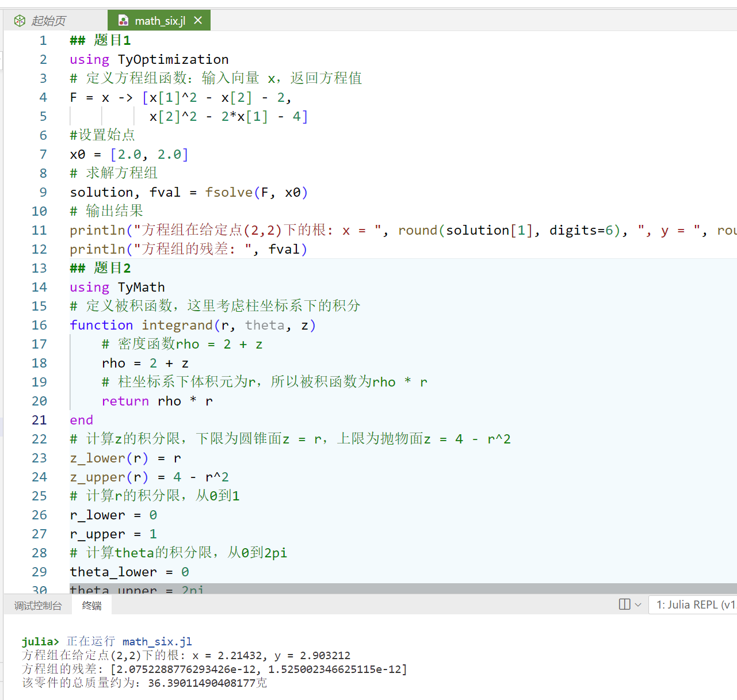Click the 'r_upper = 1' line
The height and width of the screenshot is (700, 737).
coord(113,534)
